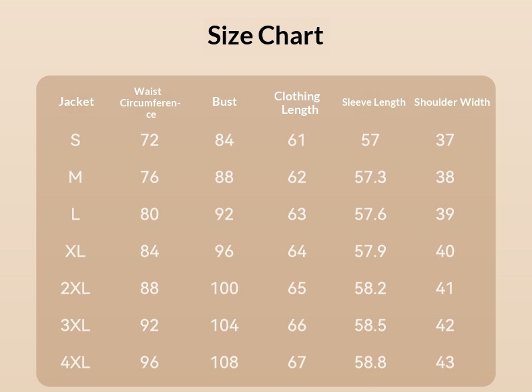Select the 4XL size row label
This screenshot has width=532, height=392.
(x=75, y=362)
